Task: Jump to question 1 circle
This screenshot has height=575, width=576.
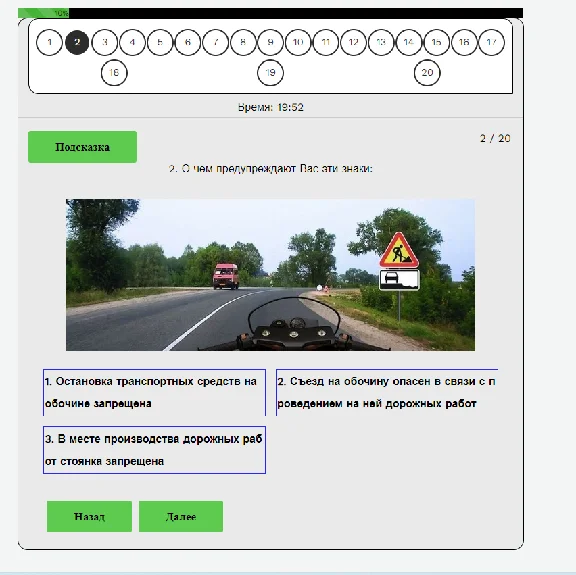Action: (49, 42)
